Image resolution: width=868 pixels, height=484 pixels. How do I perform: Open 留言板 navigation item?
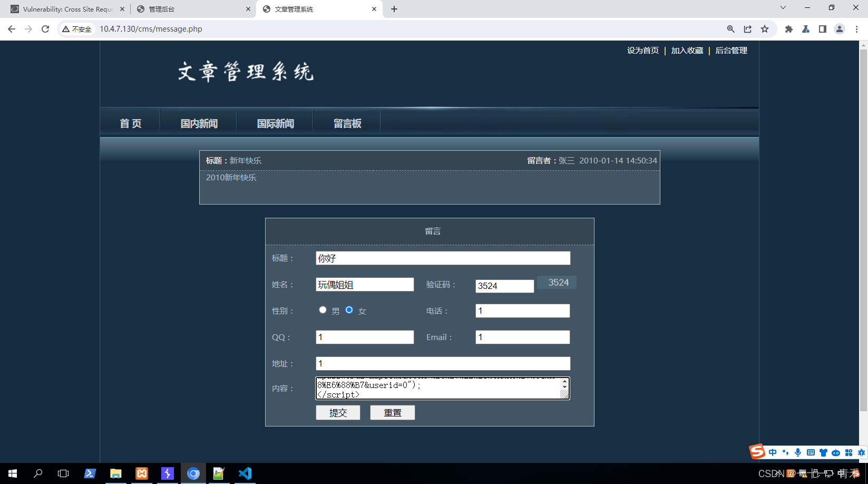click(x=347, y=123)
